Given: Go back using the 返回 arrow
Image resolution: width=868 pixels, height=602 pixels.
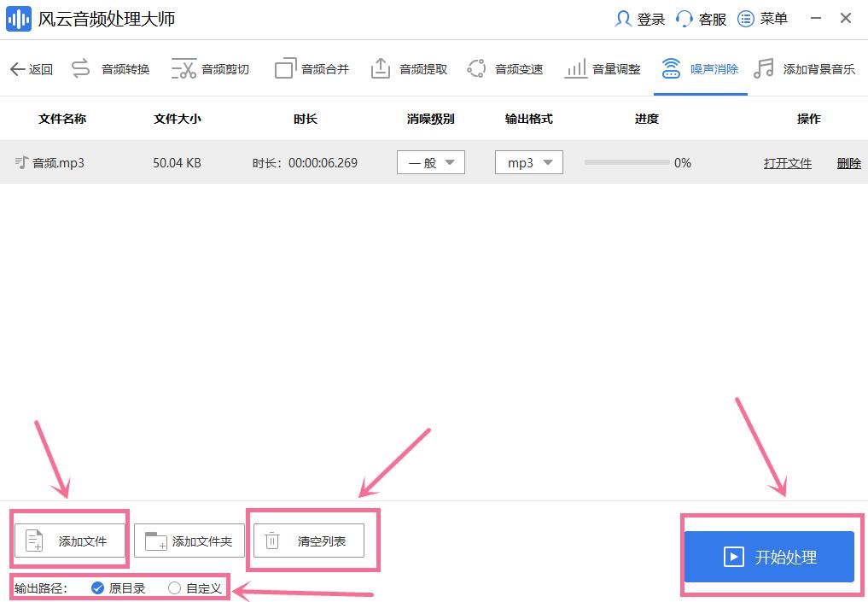Looking at the screenshot, I should 32,69.
